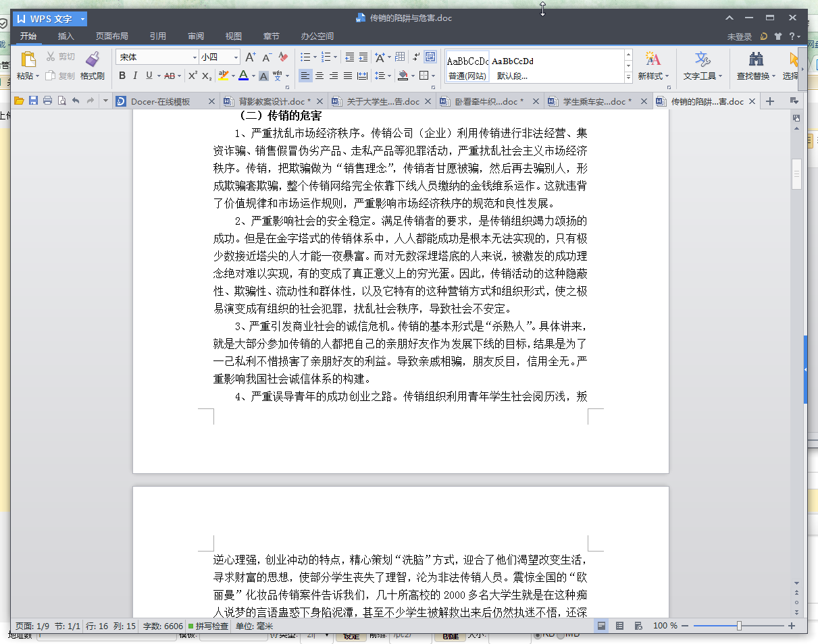Expand the WPS 文字 application menu arrow
Image resolution: width=818 pixels, height=644 pixels.
point(82,19)
